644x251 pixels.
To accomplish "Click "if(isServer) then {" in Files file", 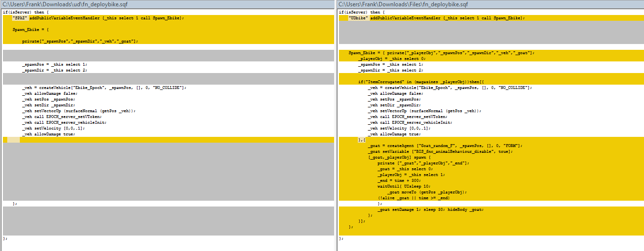I will (362, 12).
